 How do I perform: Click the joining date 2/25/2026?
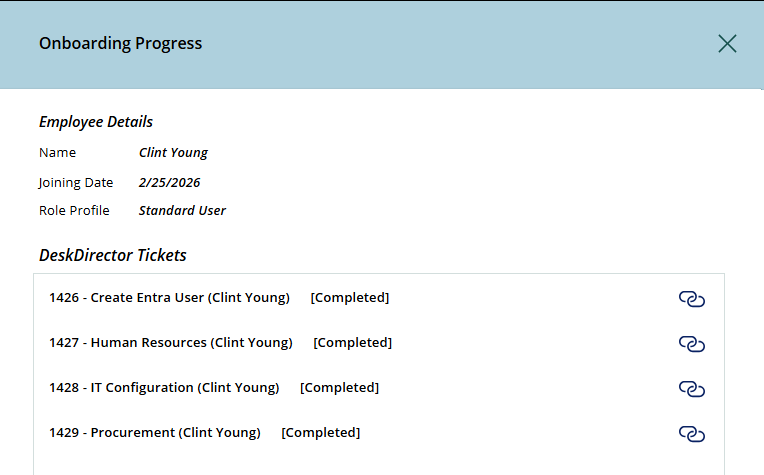tap(170, 182)
